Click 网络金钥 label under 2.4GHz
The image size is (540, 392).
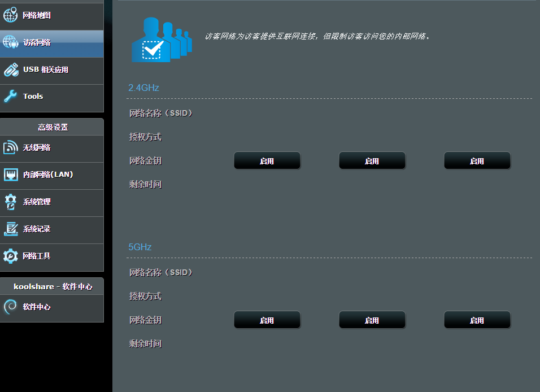pyautogui.click(x=145, y=160)
